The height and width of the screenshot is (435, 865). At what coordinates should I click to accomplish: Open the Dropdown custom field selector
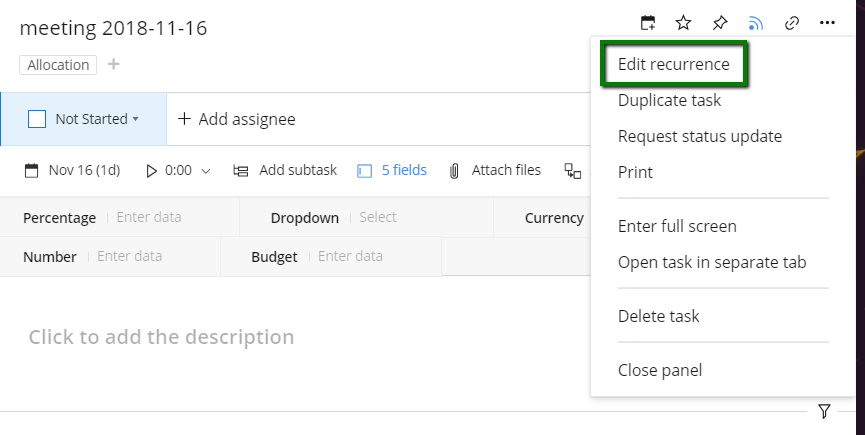(x=378, y=217)
